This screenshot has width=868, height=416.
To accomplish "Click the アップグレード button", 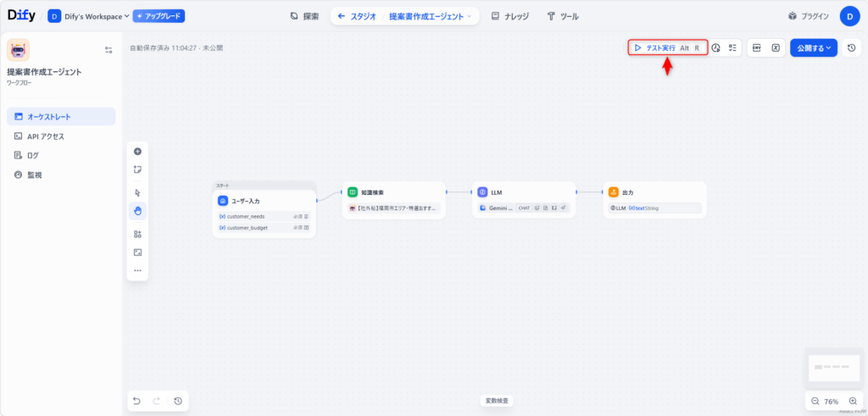I will [x=159, y=16].
